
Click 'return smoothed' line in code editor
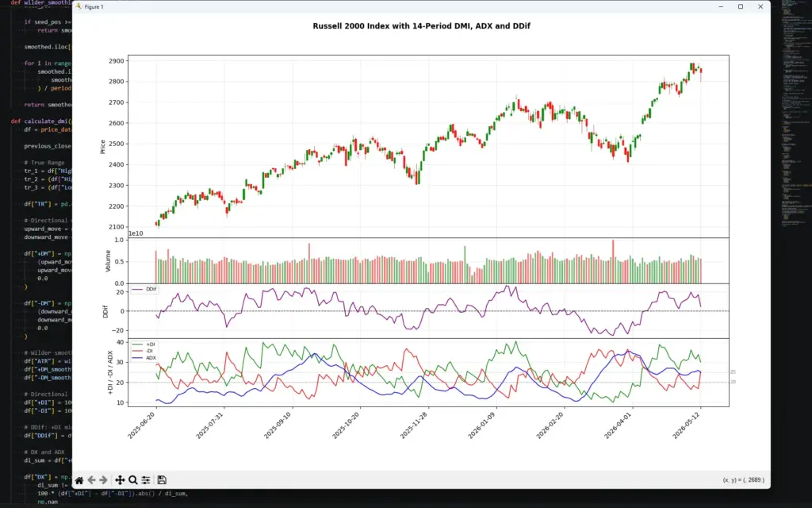tap(48, 105)
